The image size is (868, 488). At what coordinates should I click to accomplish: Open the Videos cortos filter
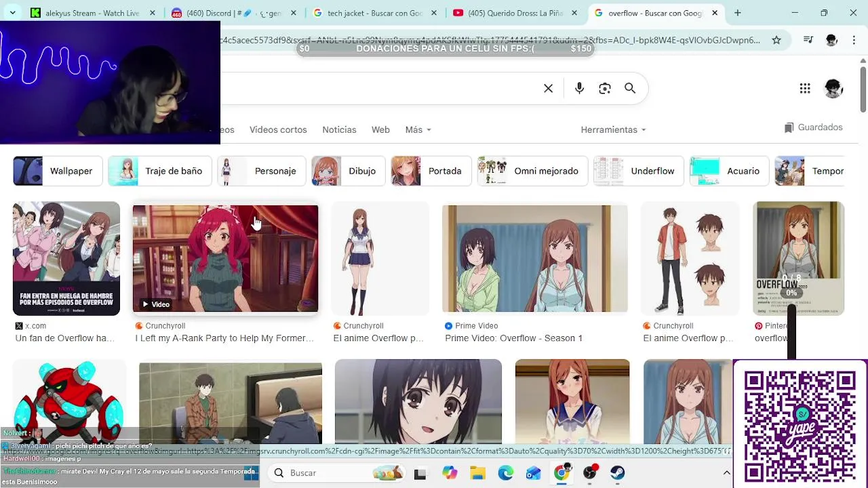(278, 129)
